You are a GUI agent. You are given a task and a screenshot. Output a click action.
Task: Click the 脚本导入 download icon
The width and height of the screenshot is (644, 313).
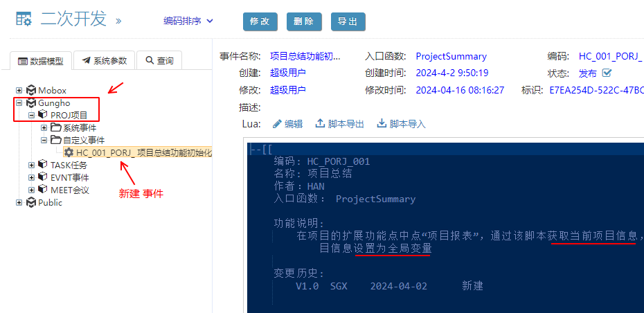tap(381, 124)
